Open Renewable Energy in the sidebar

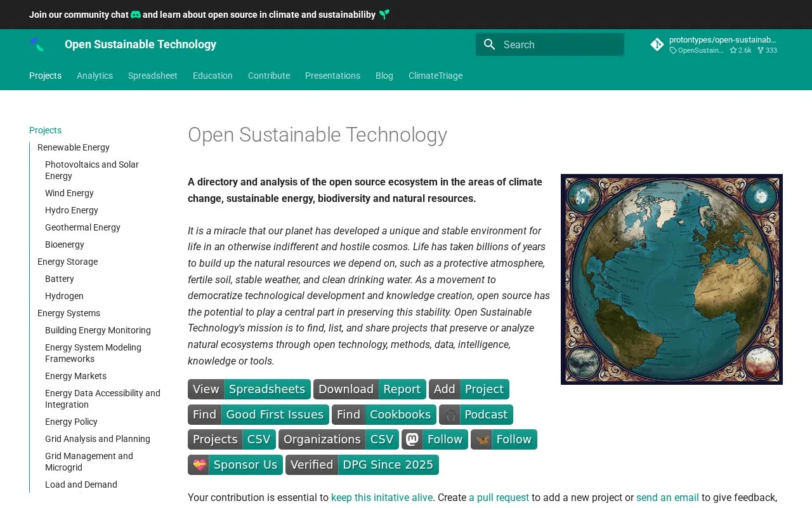point(74,147)
